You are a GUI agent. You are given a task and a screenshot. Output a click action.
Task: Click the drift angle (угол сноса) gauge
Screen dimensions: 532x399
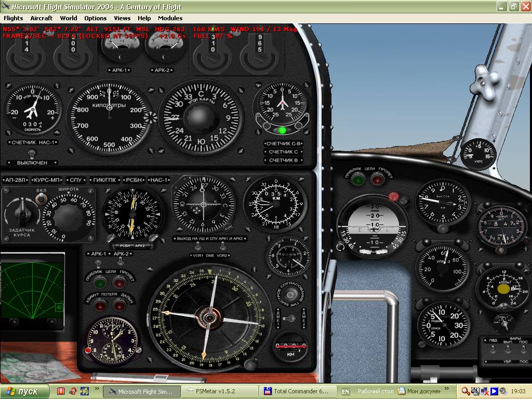pyautogui.click(x=33, y=109)
